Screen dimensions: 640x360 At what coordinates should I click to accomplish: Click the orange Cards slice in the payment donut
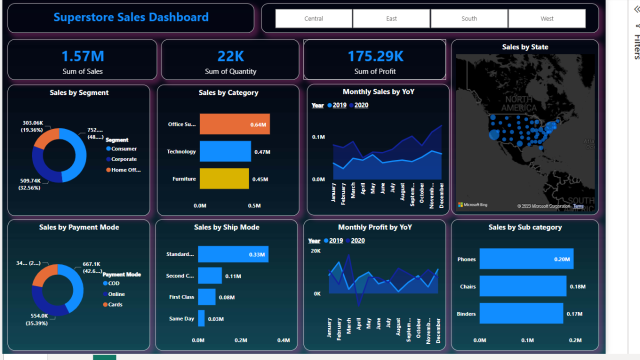(44, 273)
